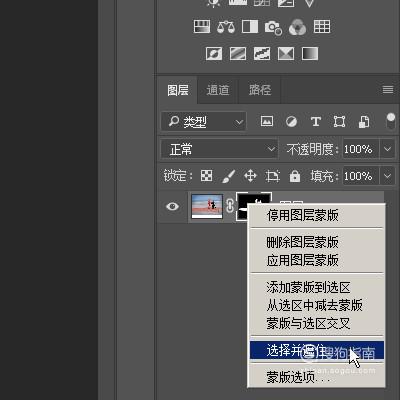Toggle the layer-mask link chain icon
Screen dimensions: 400x400
pyautogui.click(x=230, y=206)
